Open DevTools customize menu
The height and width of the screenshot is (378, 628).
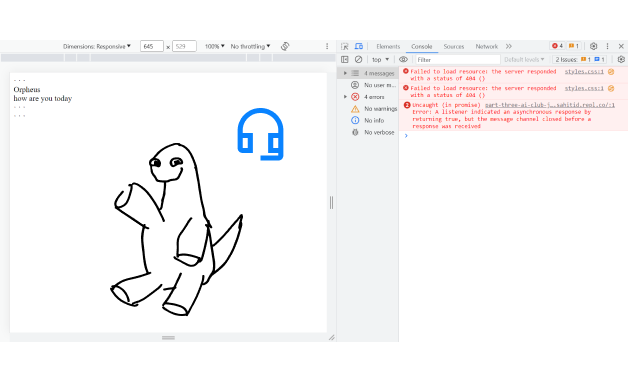tap(607, 46)
